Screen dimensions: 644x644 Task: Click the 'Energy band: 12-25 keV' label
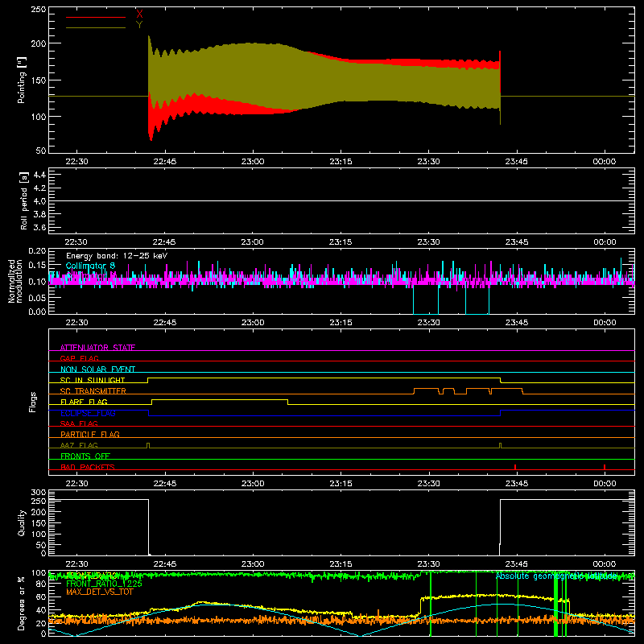click(x=117, y=256)
